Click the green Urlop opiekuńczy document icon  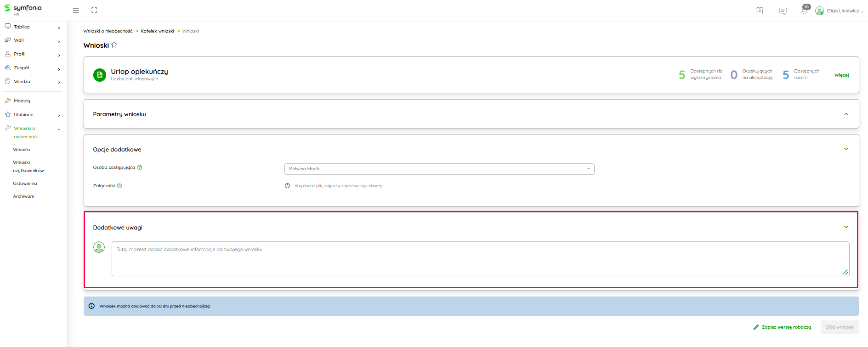click(x=100, y=75)
